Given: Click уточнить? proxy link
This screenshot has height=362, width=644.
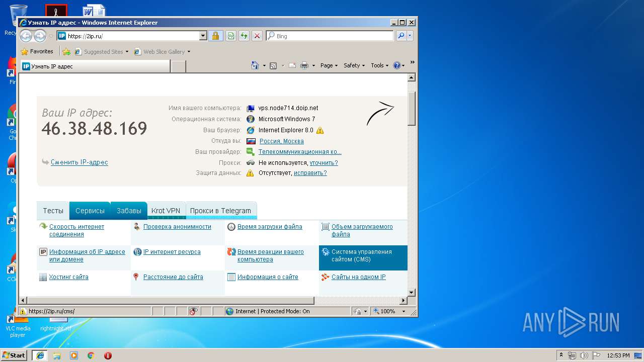Looking at the screenshot, I should click(324, 163).
